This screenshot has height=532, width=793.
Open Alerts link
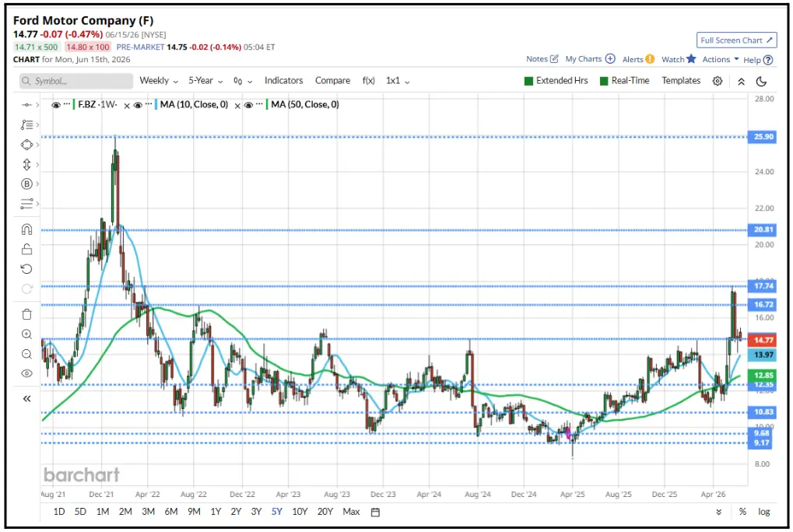[638, 60]
